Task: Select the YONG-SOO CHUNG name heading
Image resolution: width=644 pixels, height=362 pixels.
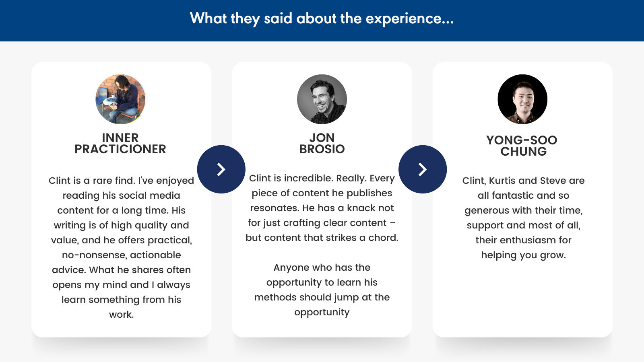Action: click(522, 146)
